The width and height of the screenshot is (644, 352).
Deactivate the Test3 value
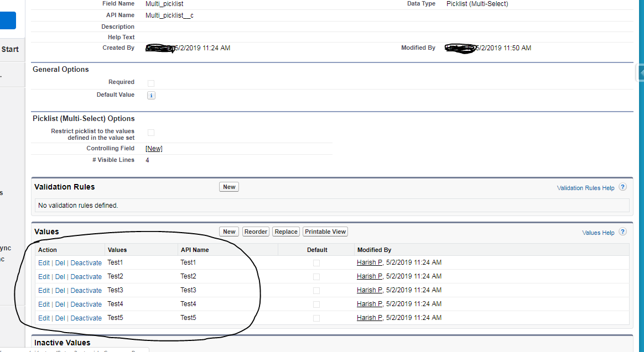[86, 291]
